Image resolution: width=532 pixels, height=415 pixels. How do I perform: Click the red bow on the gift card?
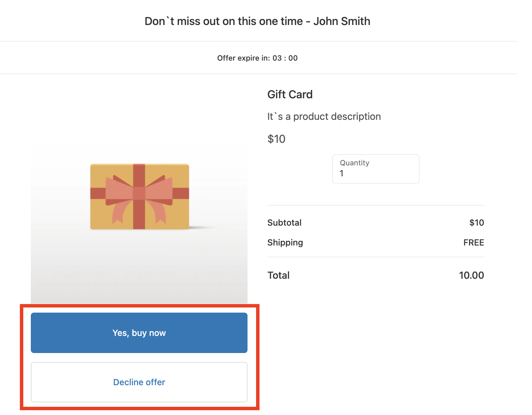(139, 193)
